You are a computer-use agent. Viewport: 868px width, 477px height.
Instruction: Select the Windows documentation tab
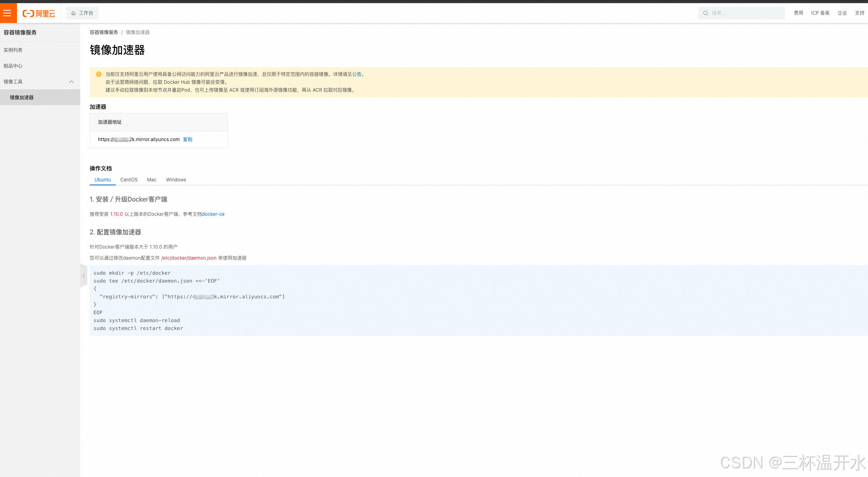(176, 180)
